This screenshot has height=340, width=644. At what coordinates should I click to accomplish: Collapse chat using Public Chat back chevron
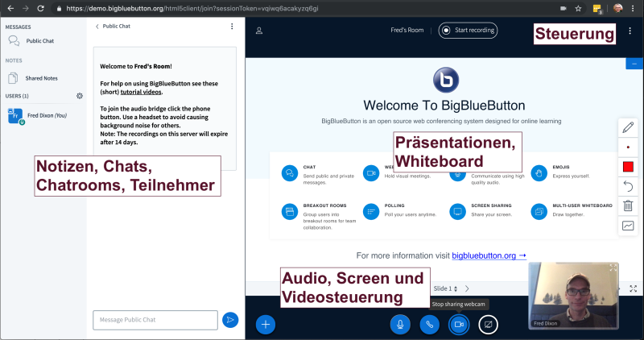click(97, 27)
